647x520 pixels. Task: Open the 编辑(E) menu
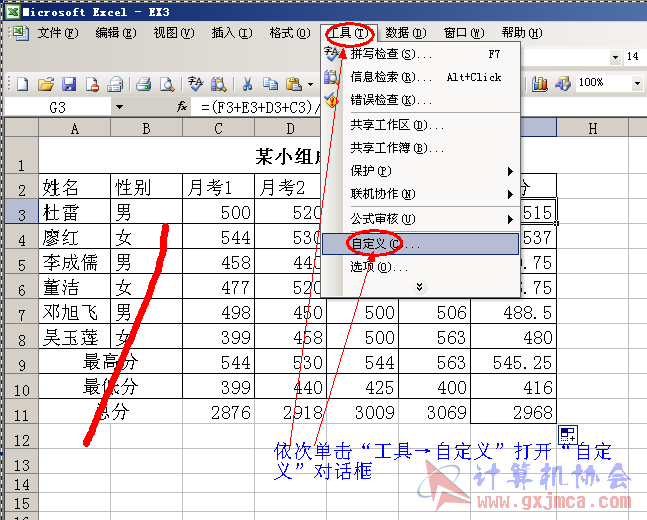(x=116, y=33)
